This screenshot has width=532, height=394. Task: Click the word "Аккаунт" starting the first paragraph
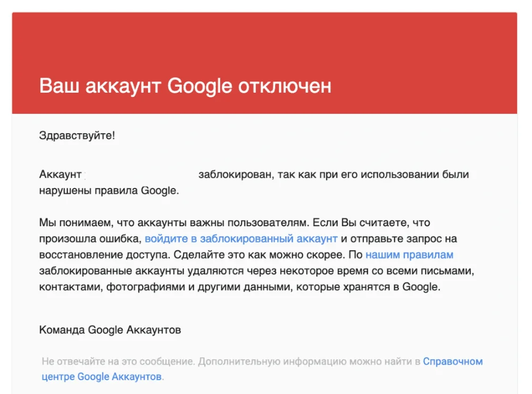[60, 175]
